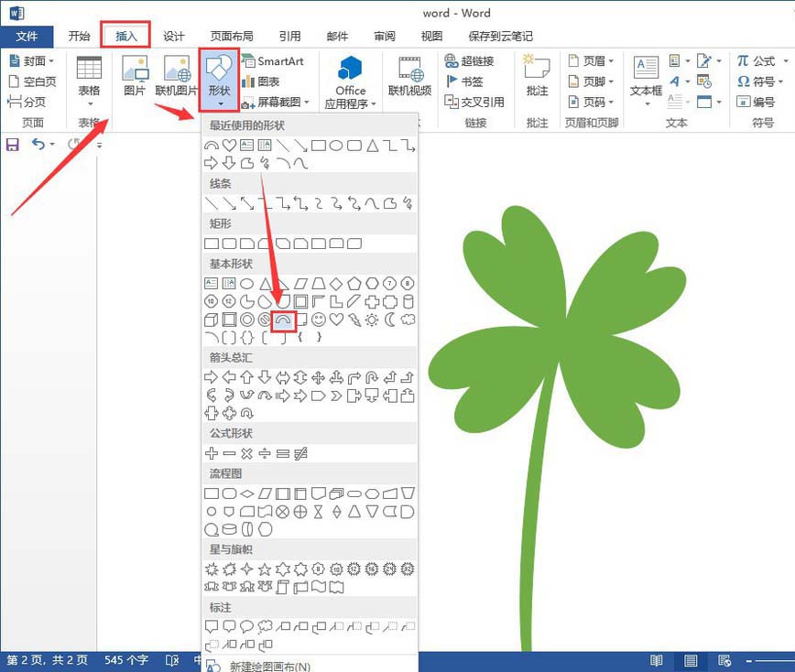
Task: Click the 批注 comment icon
Action: click(x=537, y=76)
